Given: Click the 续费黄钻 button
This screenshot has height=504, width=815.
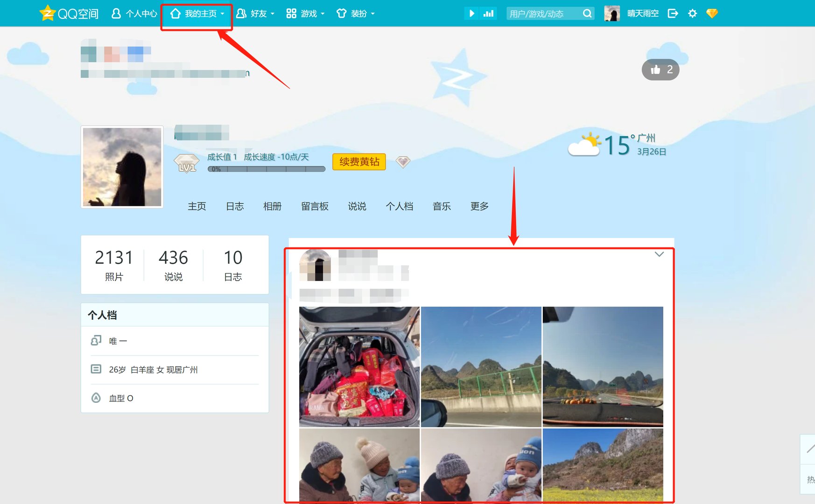Looking at the screenshot, I should click(359, 161).
